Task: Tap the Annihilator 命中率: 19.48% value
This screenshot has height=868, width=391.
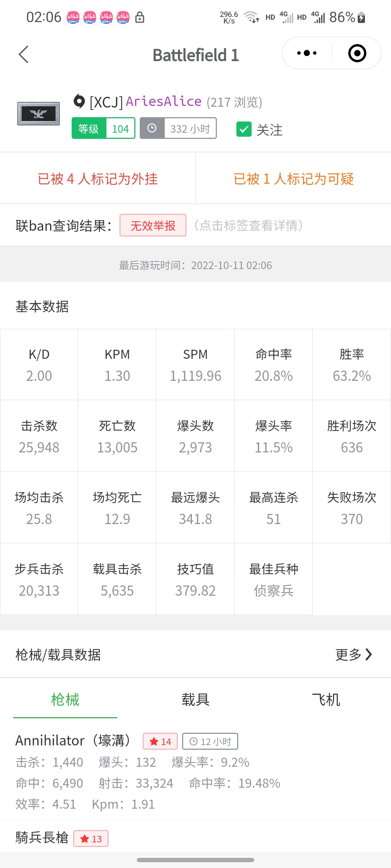Action: click(235, 783)
